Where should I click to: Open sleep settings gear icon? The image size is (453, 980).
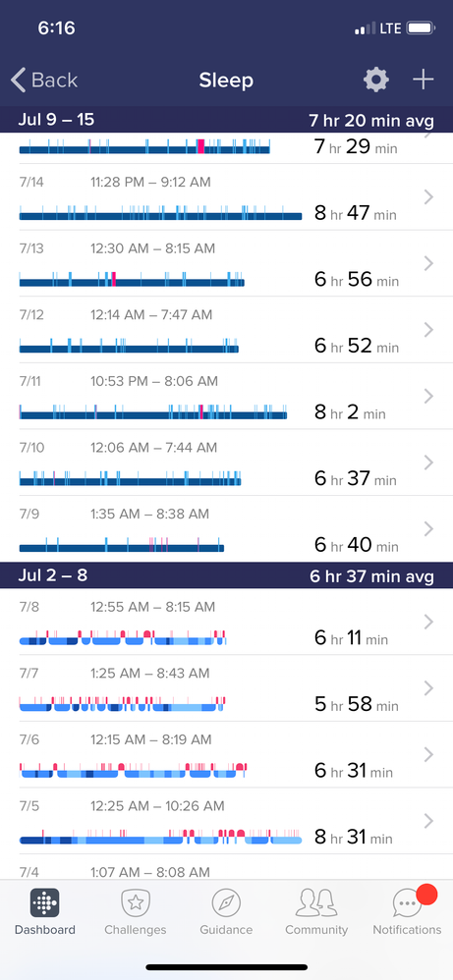(x=376, y=80)
